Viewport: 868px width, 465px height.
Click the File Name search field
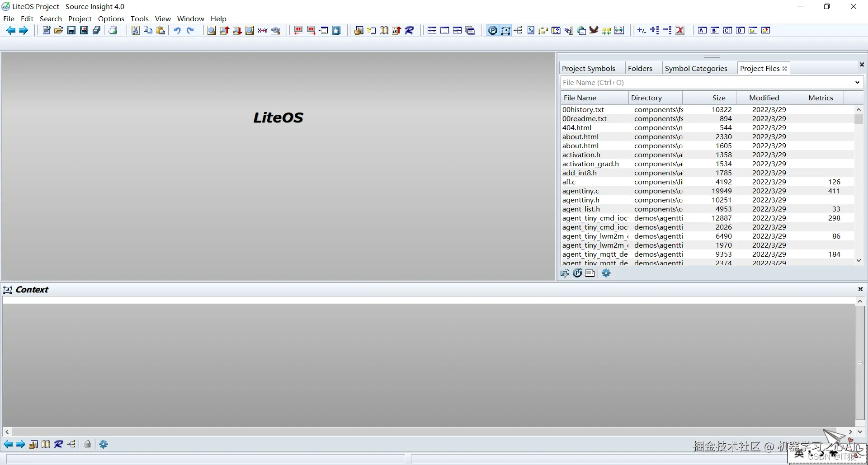click(x=707, y=82)
